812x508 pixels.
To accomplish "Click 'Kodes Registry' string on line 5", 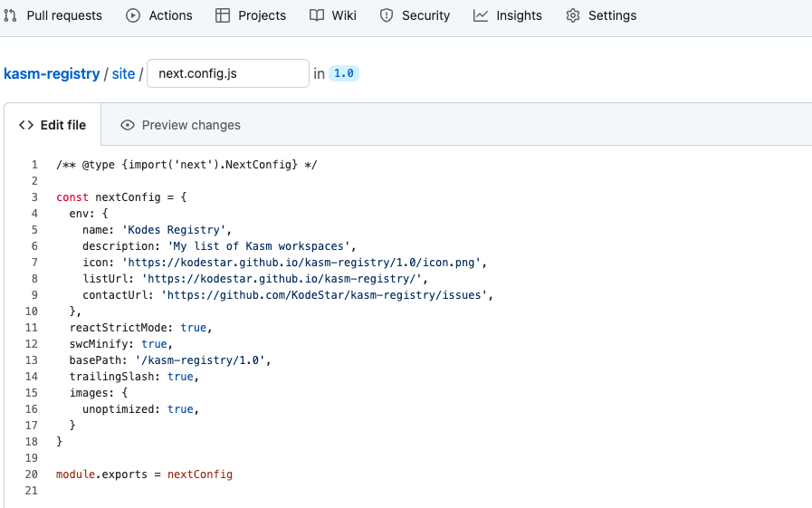I will (x=174, y=230).
